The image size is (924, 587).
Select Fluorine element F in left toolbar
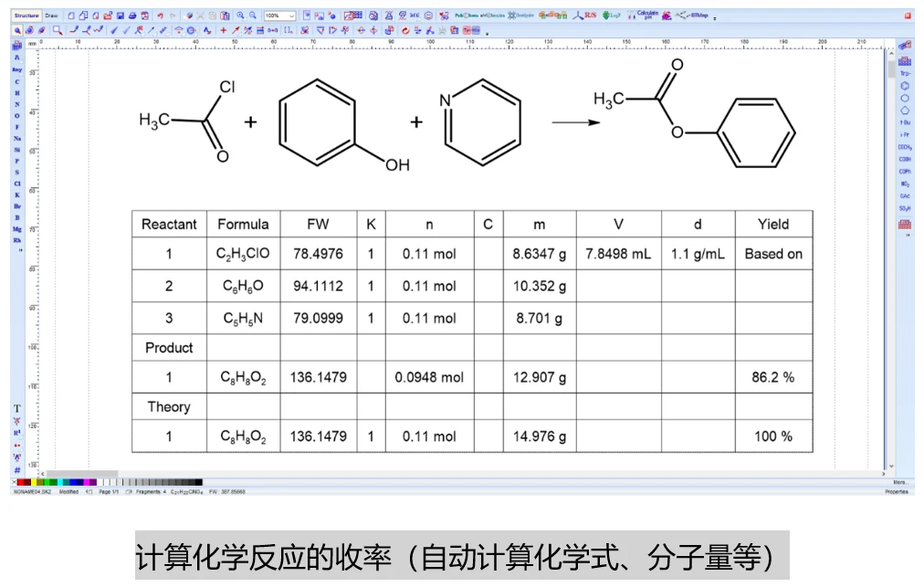pyautogui.click(x=17, y=127)
